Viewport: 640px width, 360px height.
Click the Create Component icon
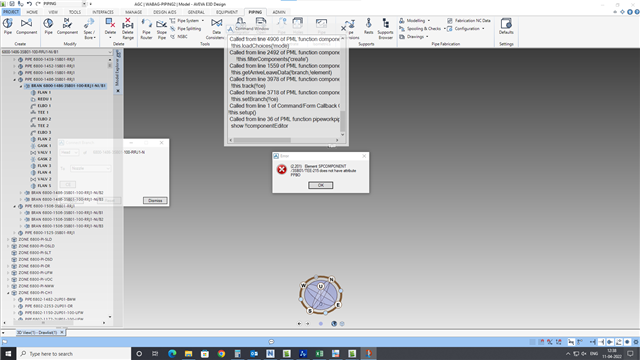[x=27, y=26]
